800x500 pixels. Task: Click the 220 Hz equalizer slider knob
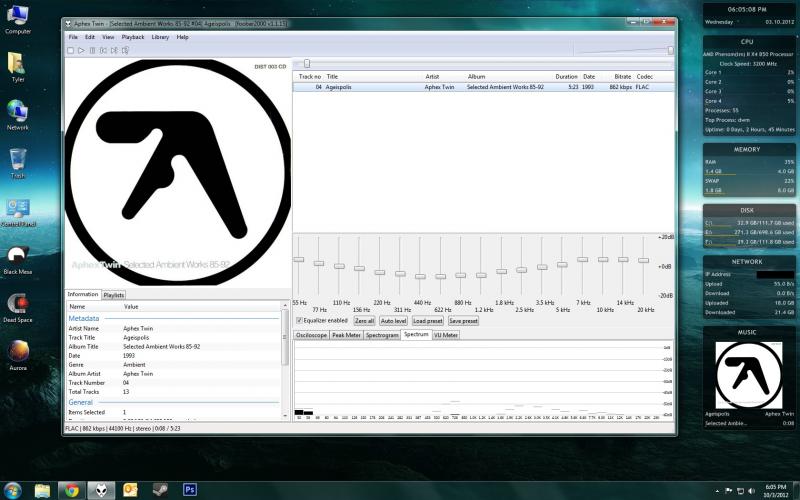tap(380, 272)
